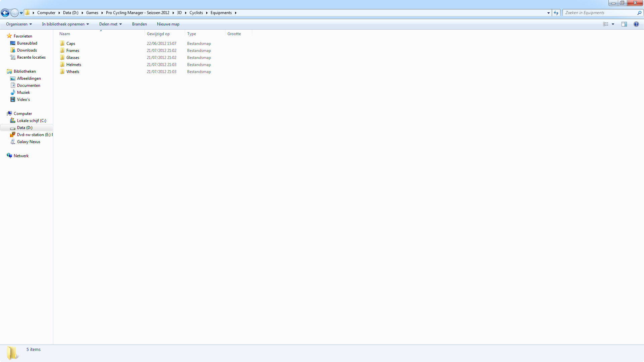Screen dimensions: 644x362
Task: Click the Nieuwe map button
Action: click(168, 24)
